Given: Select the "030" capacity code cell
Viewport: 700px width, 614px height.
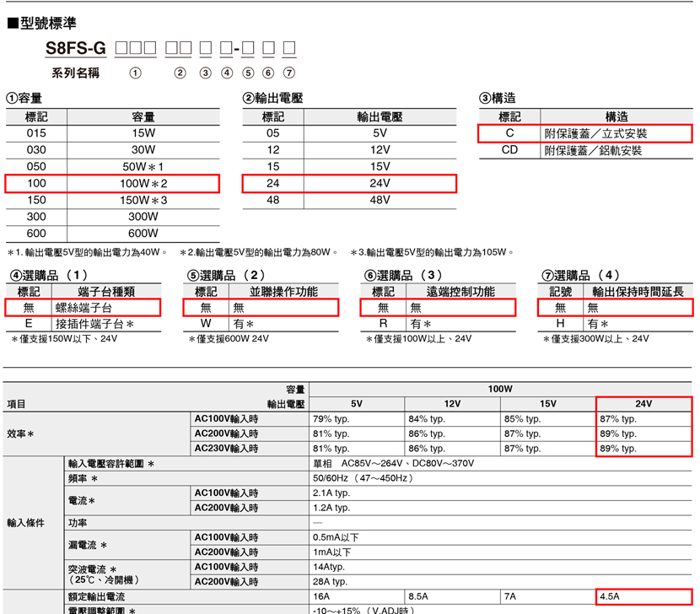Looking at the screenshot, I should (x=36, y=149).
